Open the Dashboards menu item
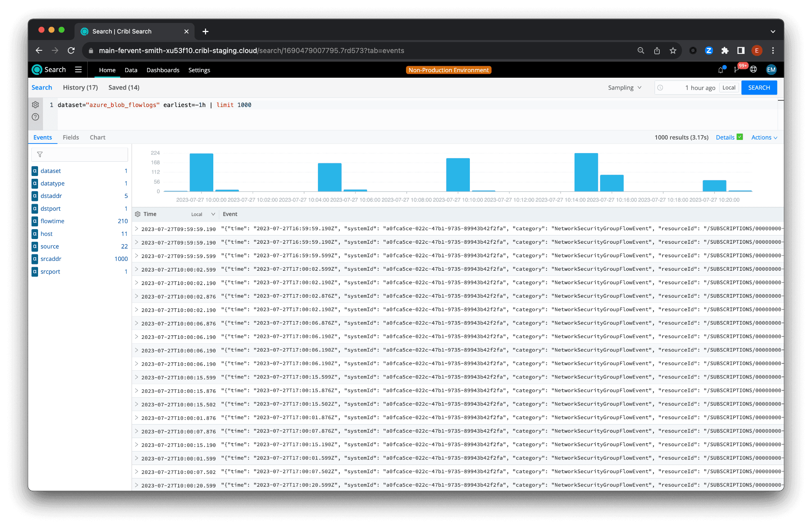812x528 pixels. tap(163, 70)
